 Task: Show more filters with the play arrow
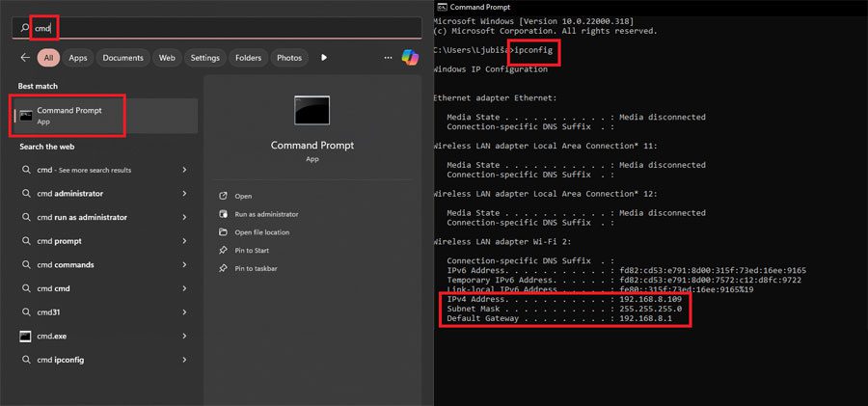[x=324, y=58]
